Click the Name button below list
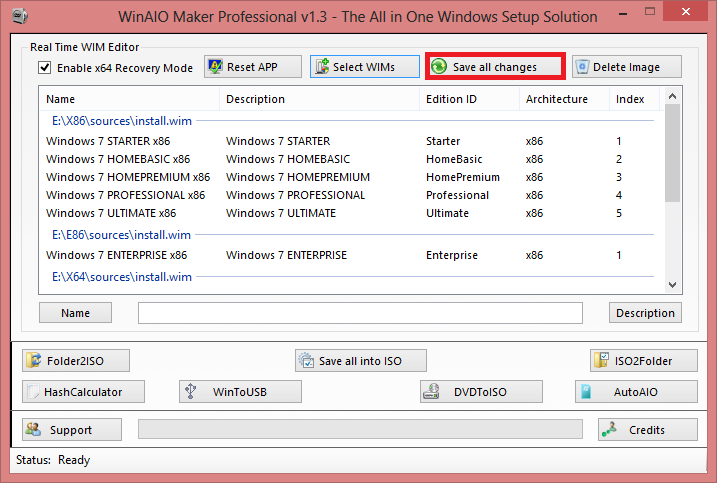This screenshot has width=717, height=483. point(75,313)
